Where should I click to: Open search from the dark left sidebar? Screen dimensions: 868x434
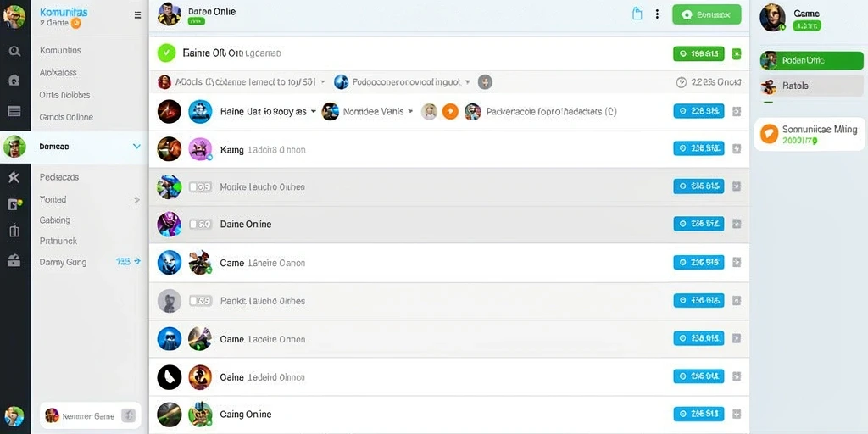[x=15, y=51]
